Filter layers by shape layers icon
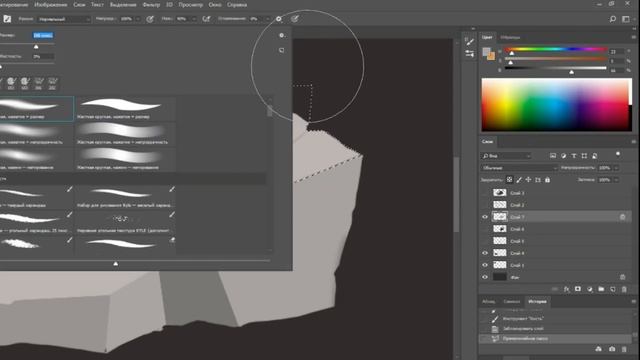 584,156
